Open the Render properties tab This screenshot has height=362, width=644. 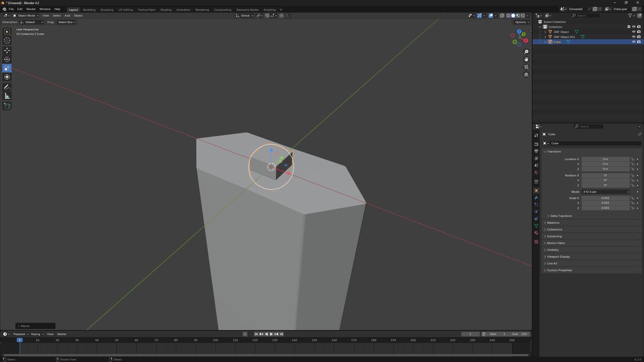click(x=536, y=144)
